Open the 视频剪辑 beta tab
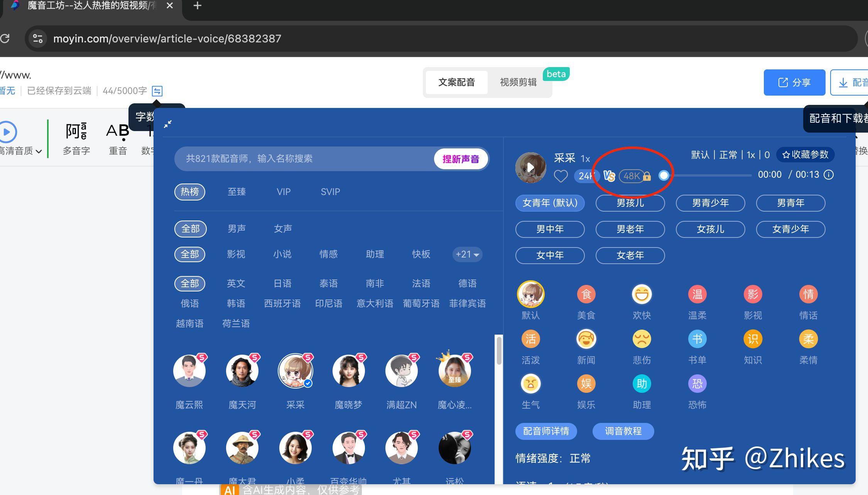 click(518, 82)
